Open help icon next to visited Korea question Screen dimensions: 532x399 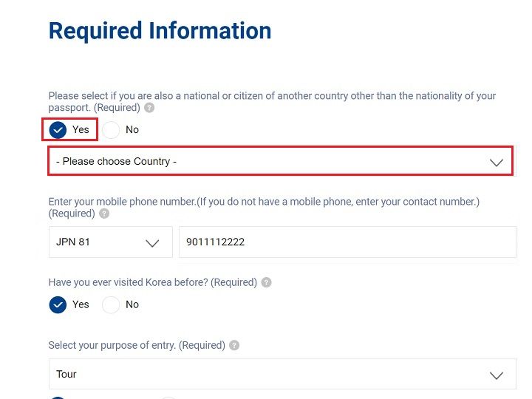click(x=266, y=282)
